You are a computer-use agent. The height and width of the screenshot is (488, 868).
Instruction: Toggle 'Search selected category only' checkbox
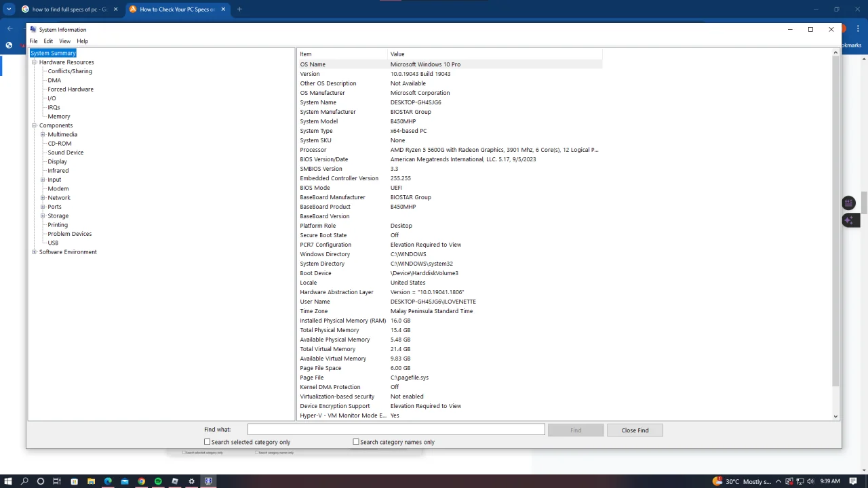[208, 442]
